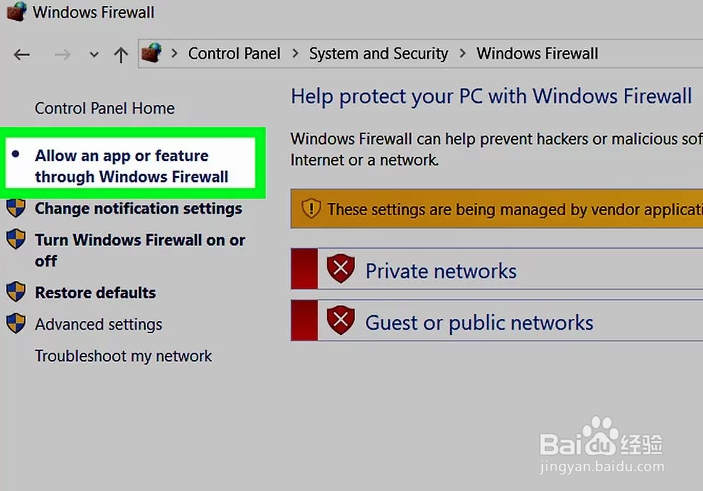Click Troubleshoot my network link
Viewport: 703px width, 491px height.
(123, 356)
